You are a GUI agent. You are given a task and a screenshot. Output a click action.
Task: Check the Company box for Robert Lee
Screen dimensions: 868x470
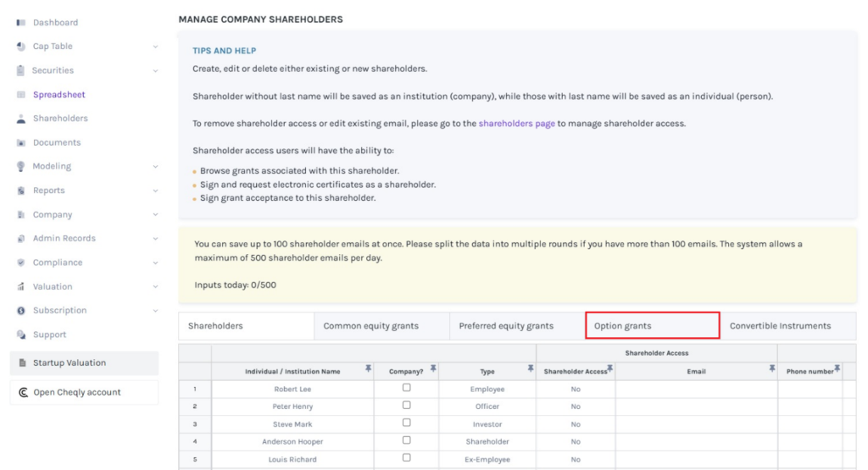tap(407, 388)
